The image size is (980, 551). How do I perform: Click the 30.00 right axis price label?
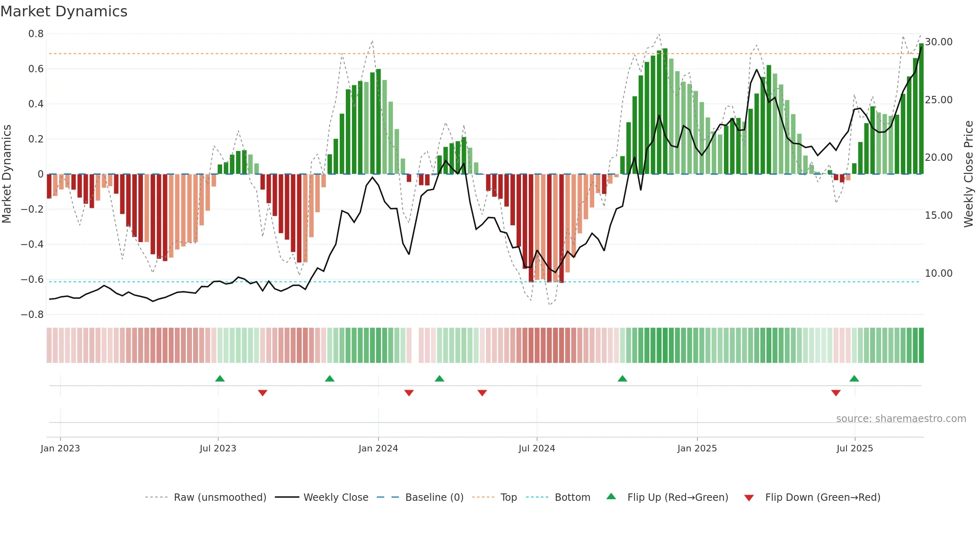939,42
